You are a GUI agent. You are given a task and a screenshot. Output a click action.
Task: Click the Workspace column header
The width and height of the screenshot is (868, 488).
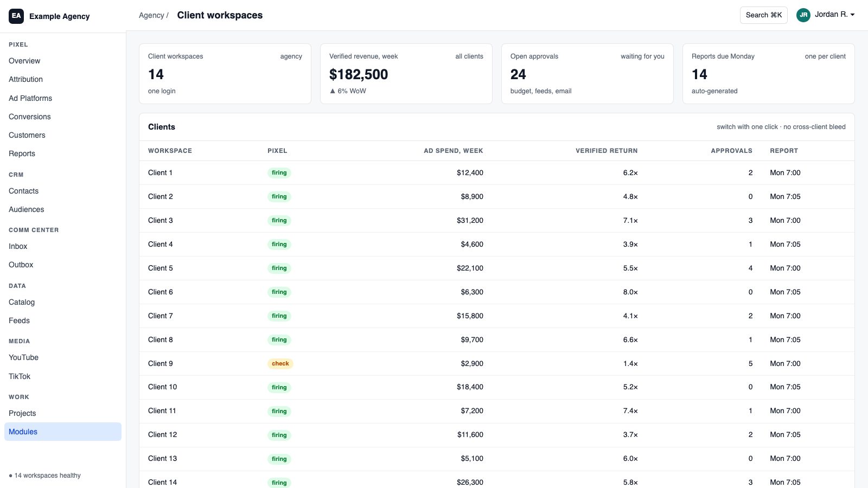[x=170, y=151]
